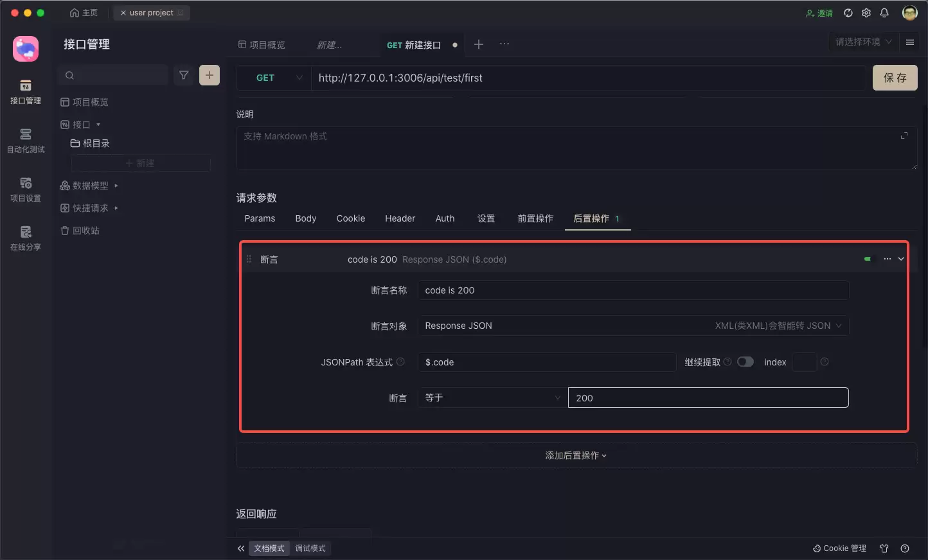Click the help question icon in bottom bar
Screen dimensions: 928x560
coord(905,548)
